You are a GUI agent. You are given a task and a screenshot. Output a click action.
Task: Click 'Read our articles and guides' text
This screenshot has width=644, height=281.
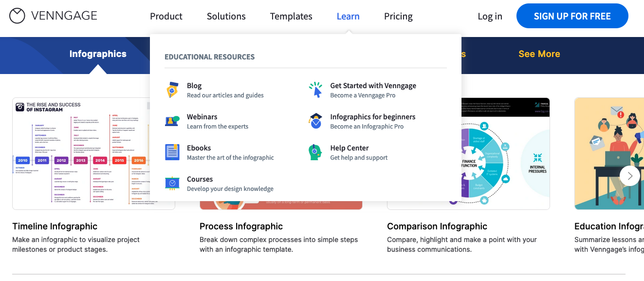click(x=225, y=95)
